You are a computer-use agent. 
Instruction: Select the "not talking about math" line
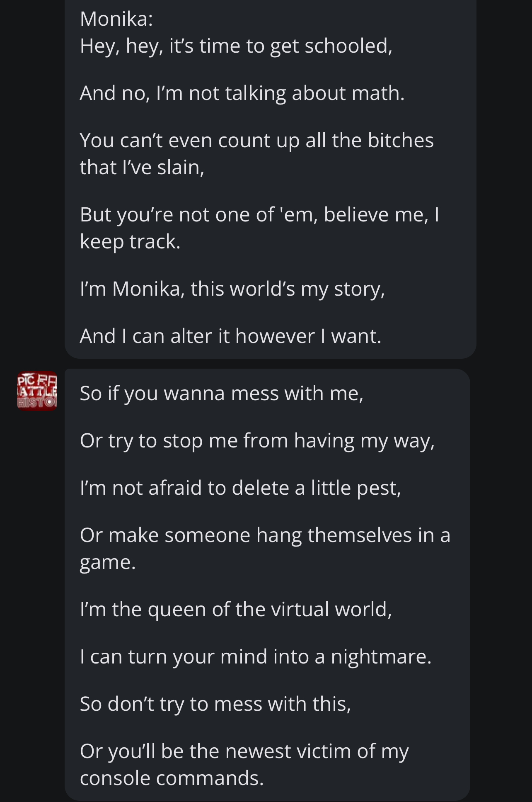(242, 93)
